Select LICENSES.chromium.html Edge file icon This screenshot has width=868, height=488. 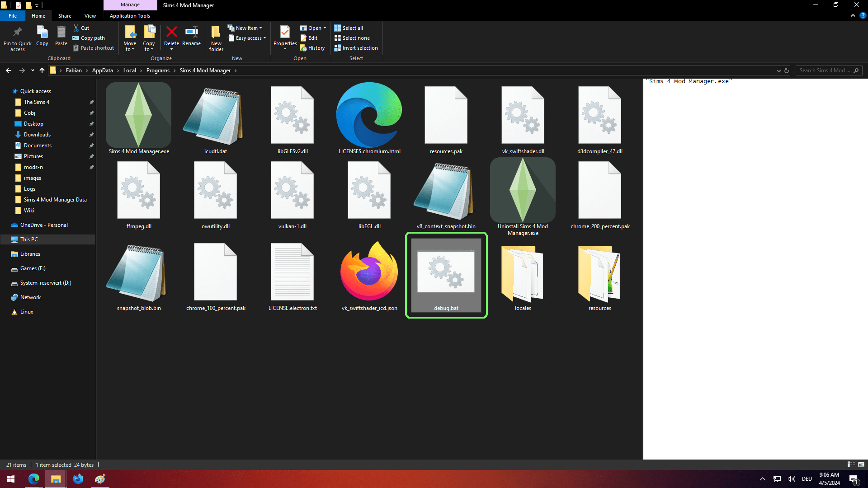pyautogui.click(x=369, y=115)
